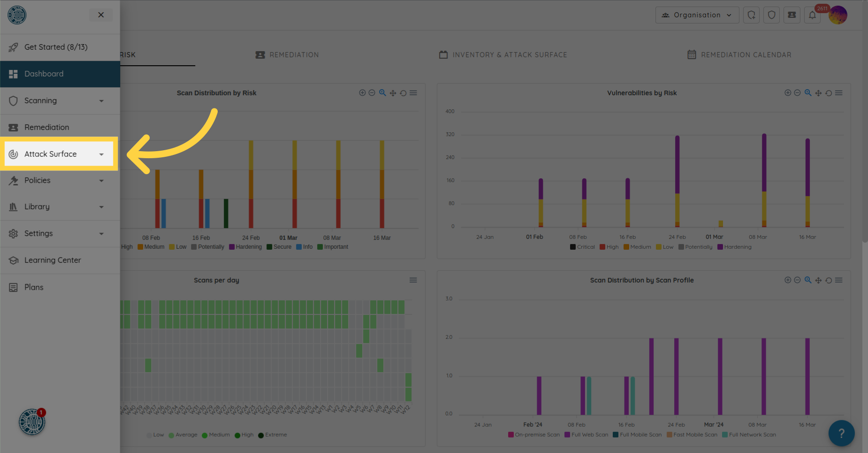Click the help question mark button

[841, 433]
